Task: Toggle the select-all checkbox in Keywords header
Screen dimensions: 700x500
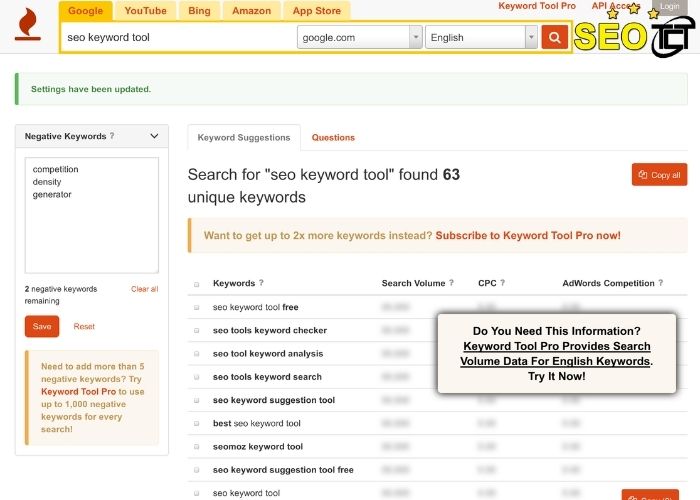Action: (196, 284)
